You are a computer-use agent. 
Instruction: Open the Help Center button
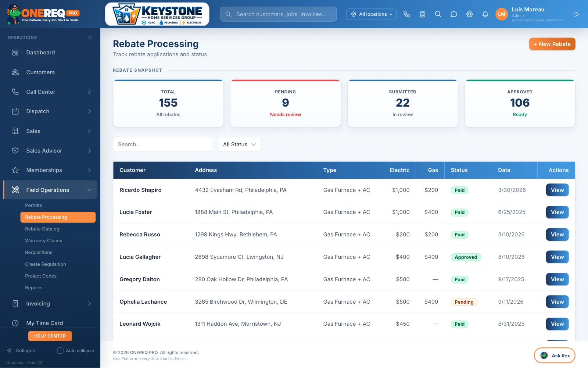(50, 336)
